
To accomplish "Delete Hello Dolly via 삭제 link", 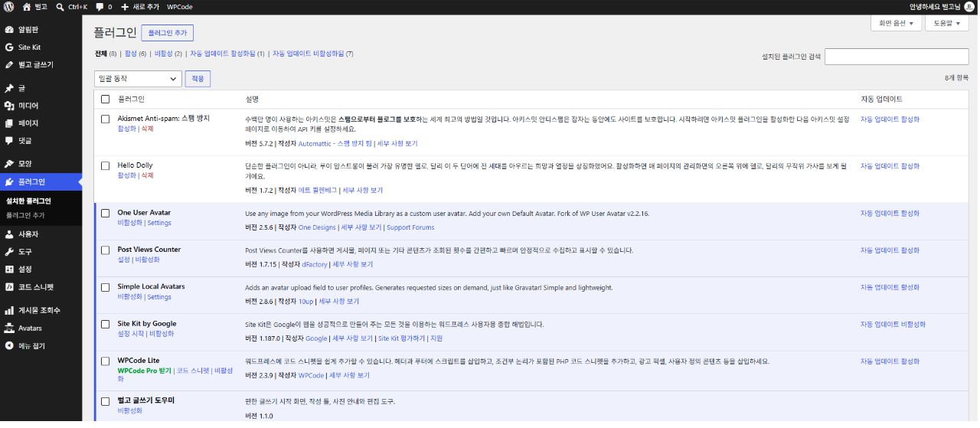I will click(148, 175).
